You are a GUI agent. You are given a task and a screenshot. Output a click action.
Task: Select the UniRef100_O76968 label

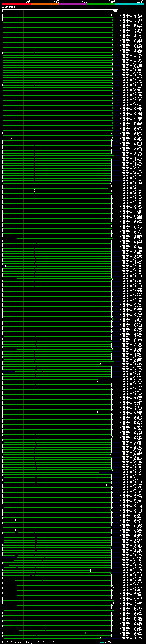tap(131, 53)
